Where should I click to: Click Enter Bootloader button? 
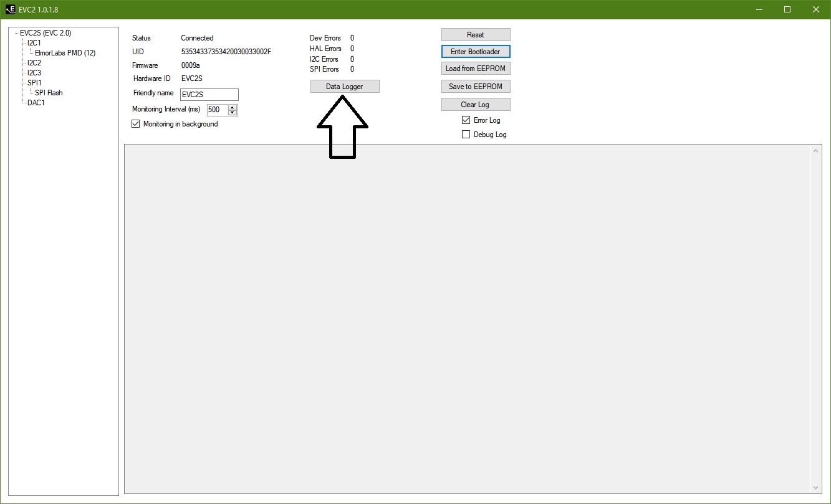click(475, 52)
